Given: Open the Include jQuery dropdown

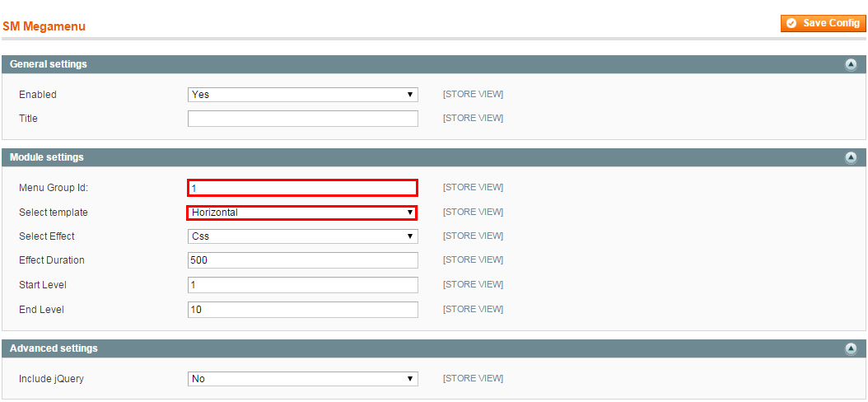Looking at the screenshot, I should click(x=302, y=379).
